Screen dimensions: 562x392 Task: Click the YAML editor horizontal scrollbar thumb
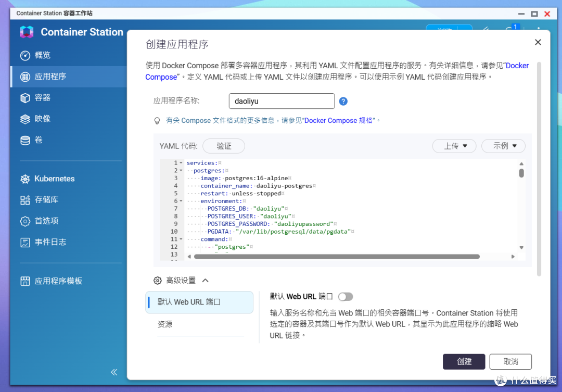click(x=337, y=257)
